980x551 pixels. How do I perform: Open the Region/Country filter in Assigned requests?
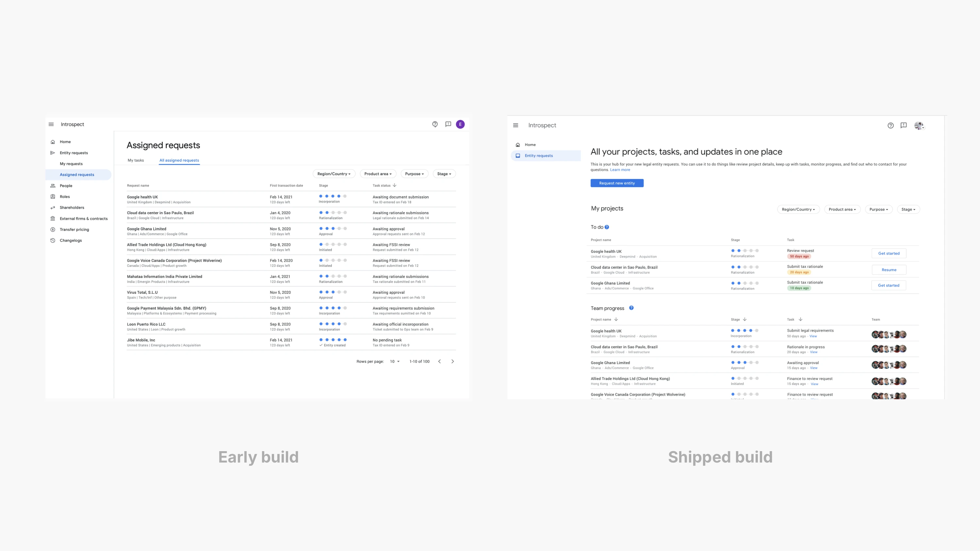point(334,174)
